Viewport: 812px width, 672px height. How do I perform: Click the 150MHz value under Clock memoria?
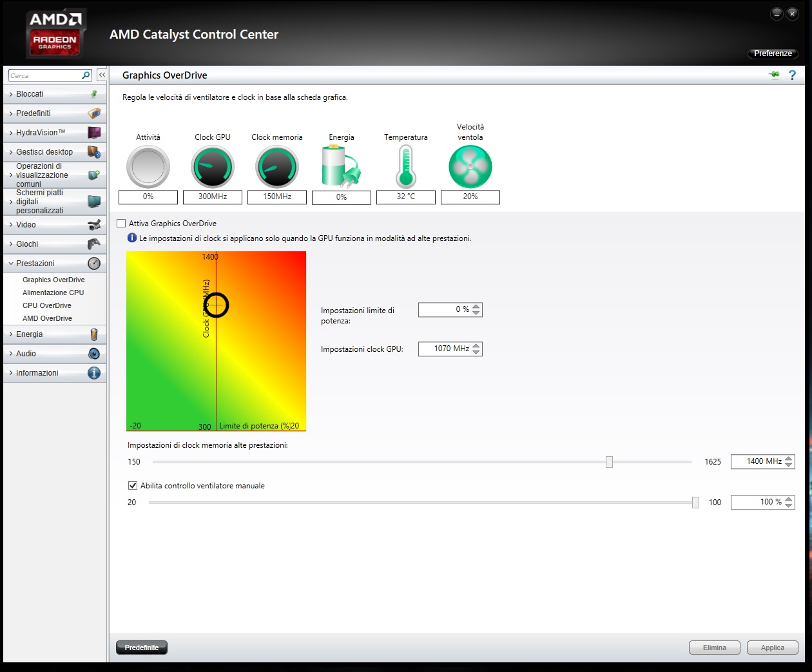point(277,197)
